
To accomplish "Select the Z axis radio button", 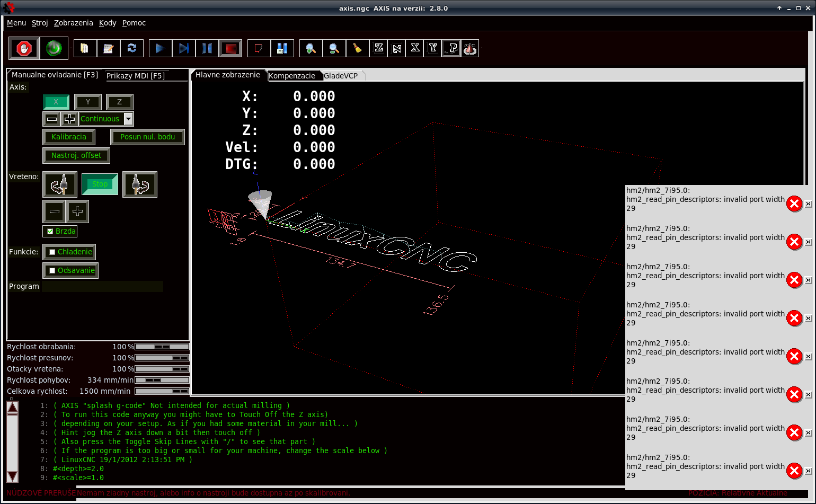I will (x=120, y=102).
